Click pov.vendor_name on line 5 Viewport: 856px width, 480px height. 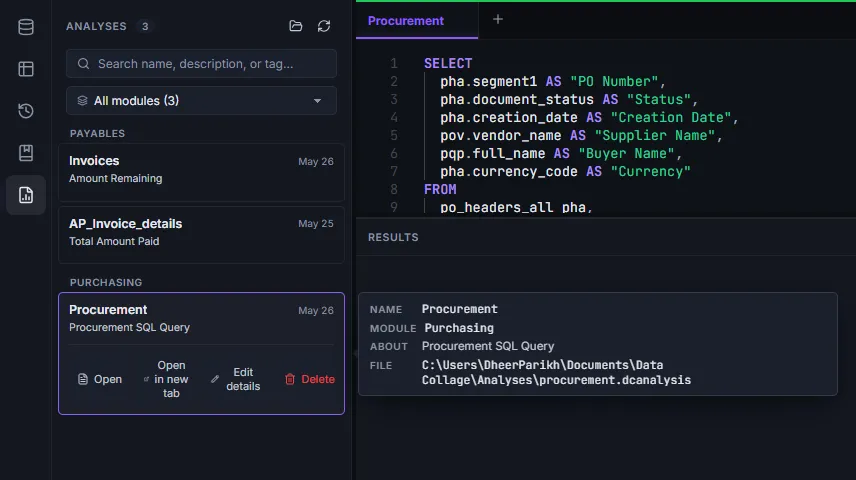coord(501,135)
